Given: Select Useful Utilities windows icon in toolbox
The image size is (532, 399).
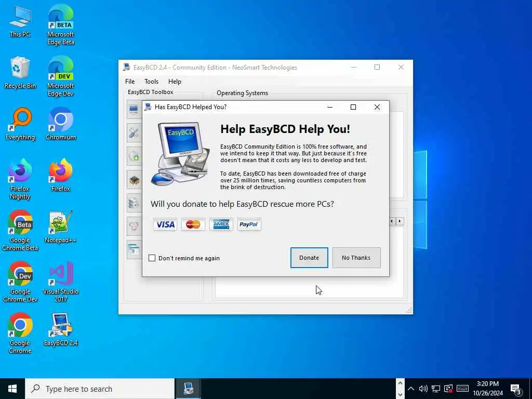Looking at the screenshot, I should click(x=134, y=250).
